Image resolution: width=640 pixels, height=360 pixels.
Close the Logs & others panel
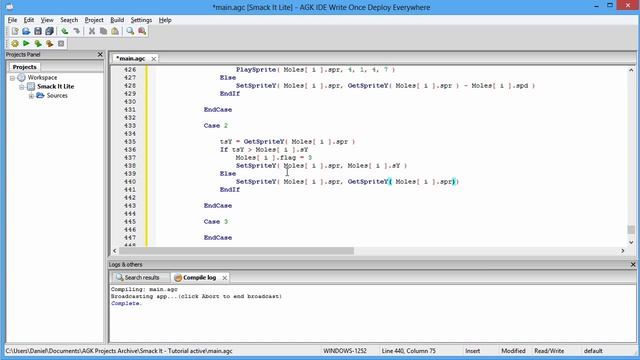(633, 264)
